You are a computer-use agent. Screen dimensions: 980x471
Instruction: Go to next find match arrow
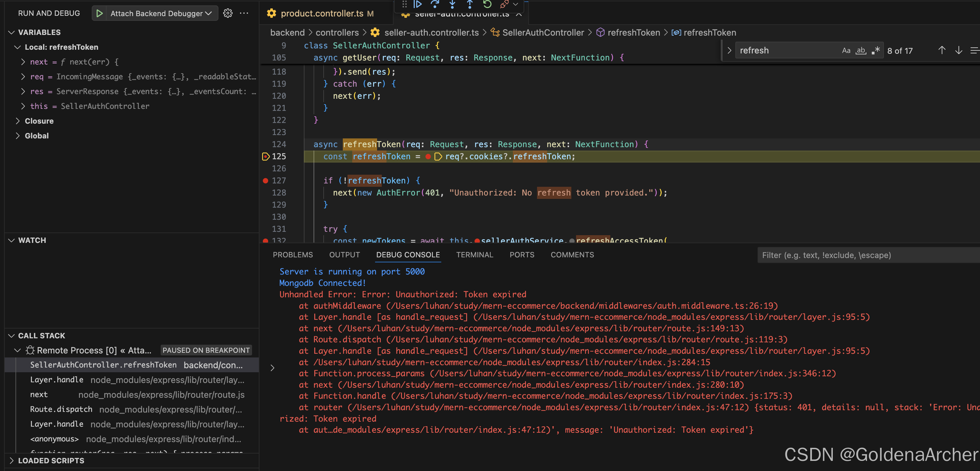pos(958,50)
